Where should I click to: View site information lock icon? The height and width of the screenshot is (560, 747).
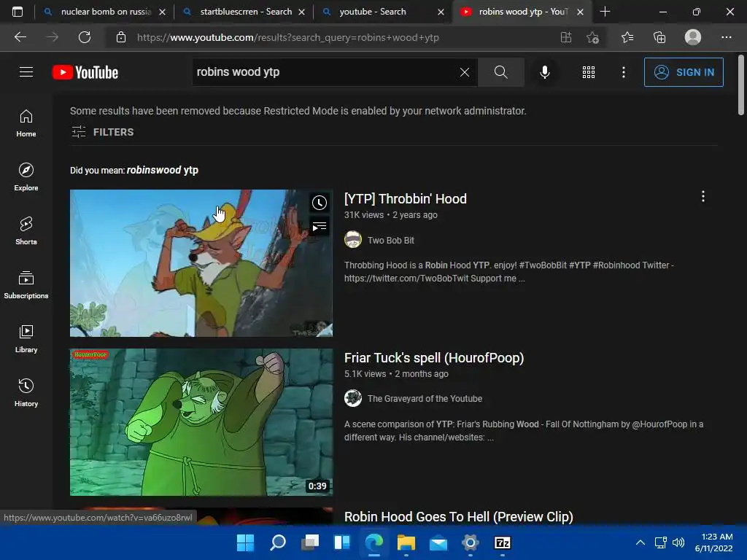point(121,37)
